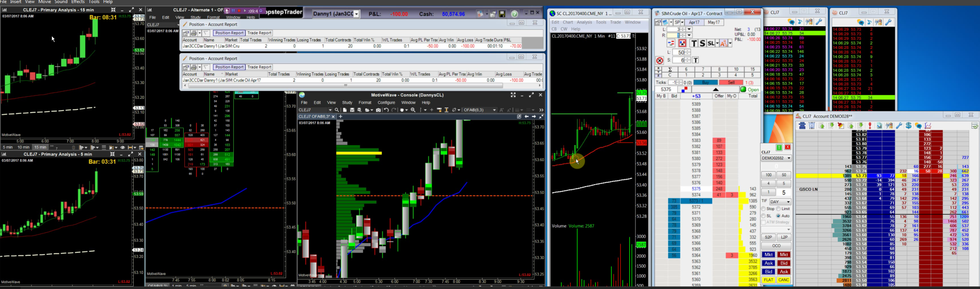980x289 pixels.
Task: Click the line chart icon in CLJ7 Account toolbar
Action: click(x=928, y=126)
